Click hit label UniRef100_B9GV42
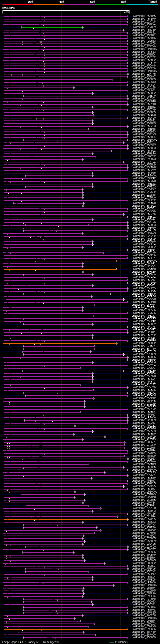The width and height of the screenshot is (160, 644). (143, 178)
